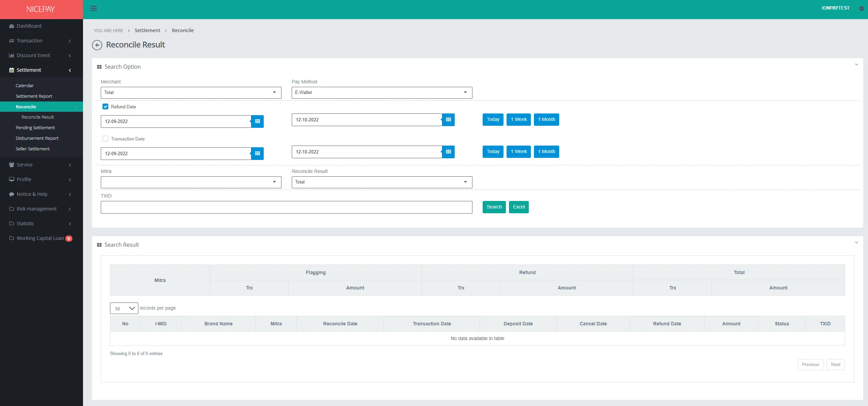This screenshot has width=868, height=406.
Task: Open the Reconcile Result Total dropdown
Action: pyautogui.click(x=382, y=182)
